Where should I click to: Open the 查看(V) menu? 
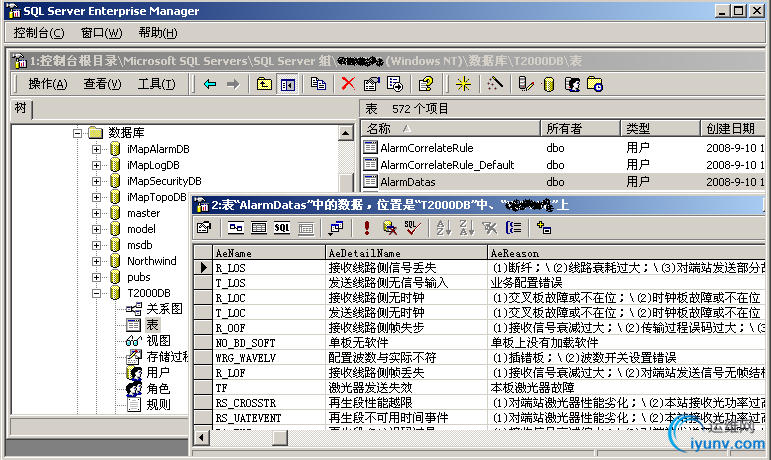point(102,84)
